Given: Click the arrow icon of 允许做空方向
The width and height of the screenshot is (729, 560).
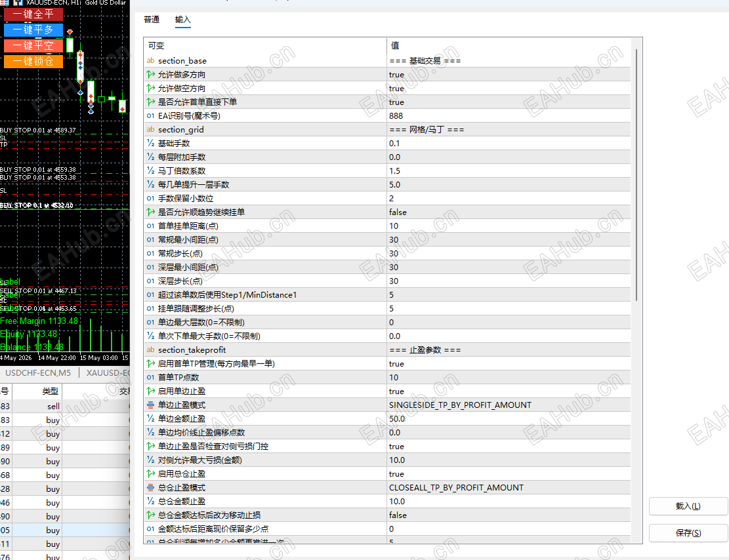Looking at the screenshot, I should pos(151,89).
